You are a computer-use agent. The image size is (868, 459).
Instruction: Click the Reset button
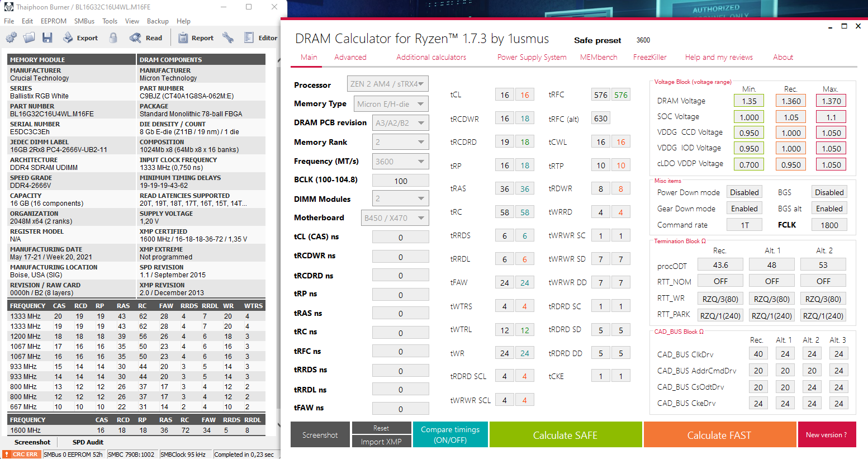(381, 428)
